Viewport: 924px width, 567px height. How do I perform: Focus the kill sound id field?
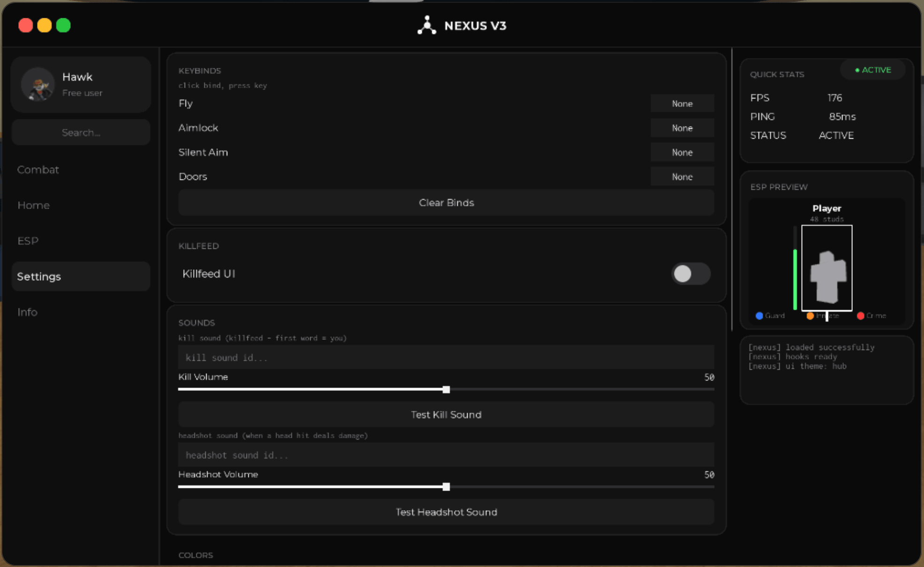click(x=446, y=358)
